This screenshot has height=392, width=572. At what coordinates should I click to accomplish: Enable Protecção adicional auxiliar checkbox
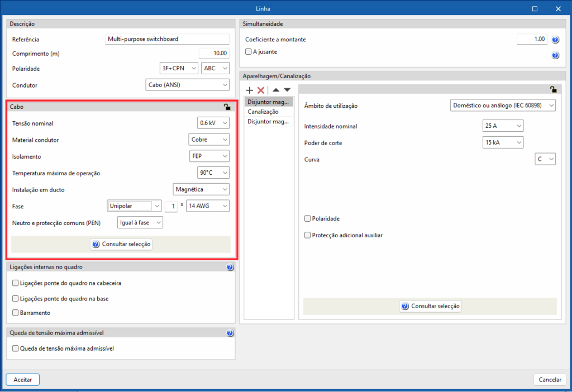point(308,236)
